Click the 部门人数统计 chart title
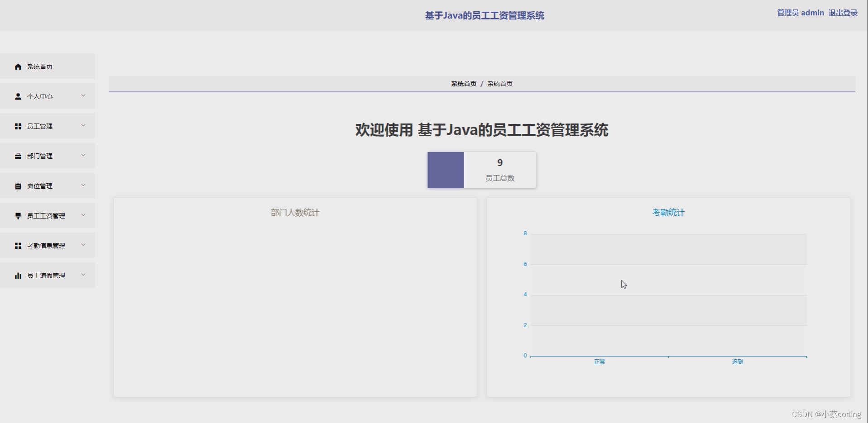 (x=295, y=213)
